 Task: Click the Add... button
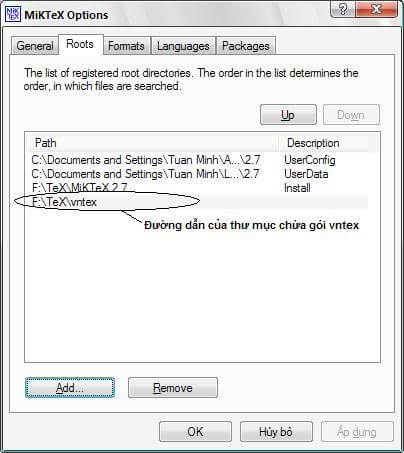(70, 388)
